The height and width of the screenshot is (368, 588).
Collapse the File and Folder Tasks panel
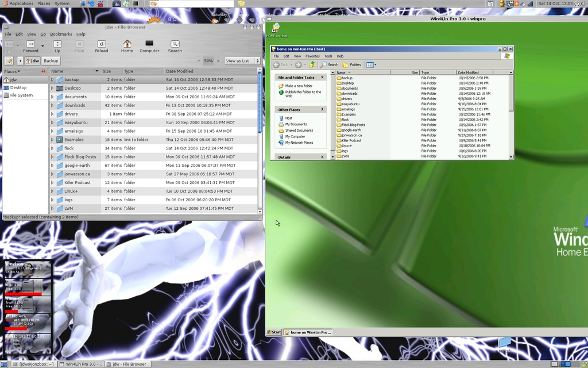coord(322,77)
